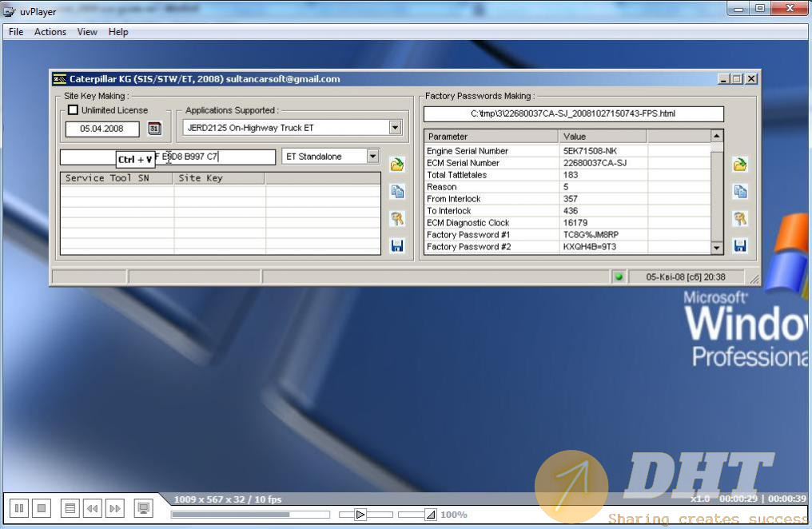Click the Site Key open-file folder icon
This screenshot has height=529, width=812.
tap(397, 165)
